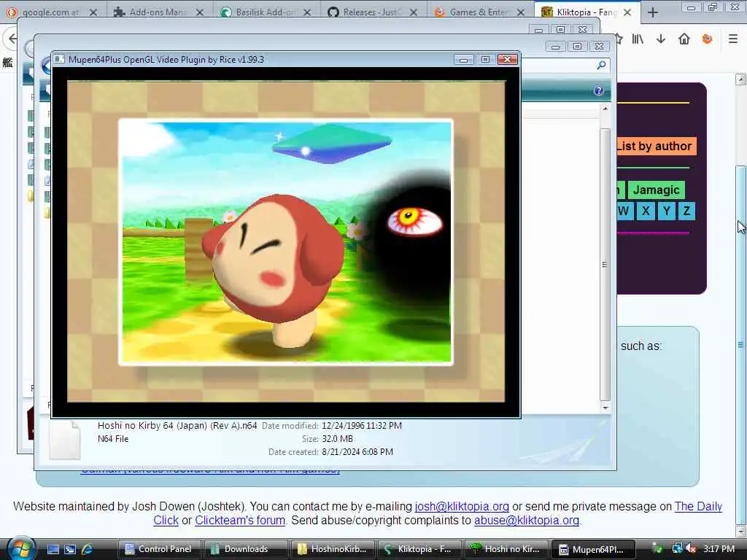Click file name Hoshi no Kirby 64 text
This screenshot has height=560, width=747.
pyautogui.click(x=177, y=426)
